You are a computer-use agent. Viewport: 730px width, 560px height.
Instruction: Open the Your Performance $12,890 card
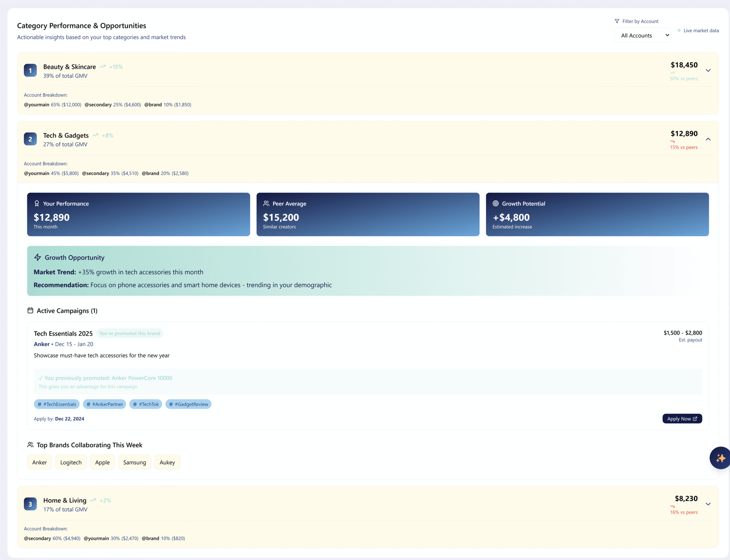coord(138,214)
